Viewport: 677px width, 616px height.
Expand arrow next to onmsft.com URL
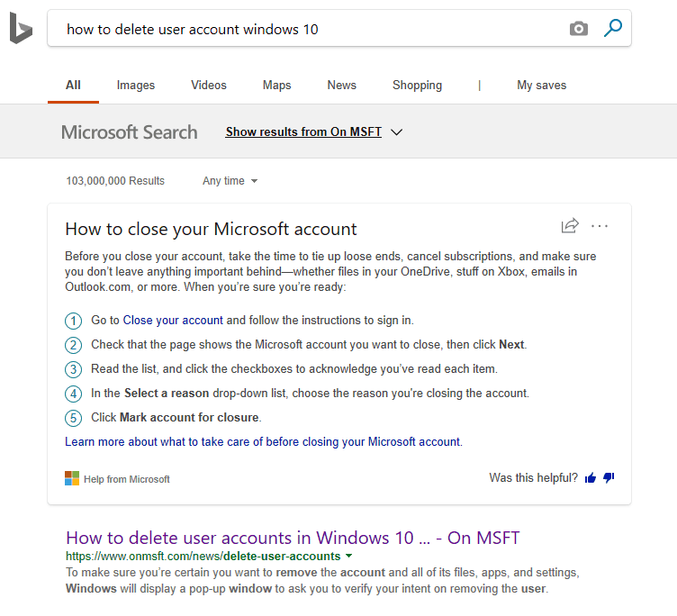(x=348, y=557)
